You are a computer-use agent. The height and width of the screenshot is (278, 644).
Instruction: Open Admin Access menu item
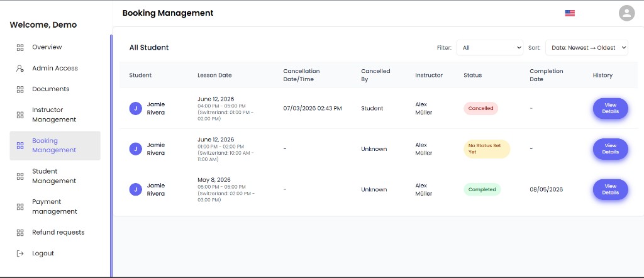pyautogui.click(x=55, y=68)
